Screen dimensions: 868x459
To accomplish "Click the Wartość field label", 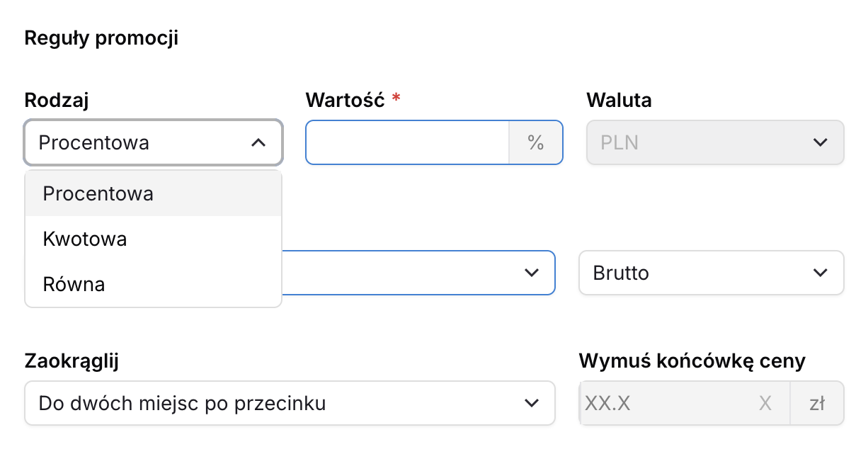I will [x=346, y=100].
